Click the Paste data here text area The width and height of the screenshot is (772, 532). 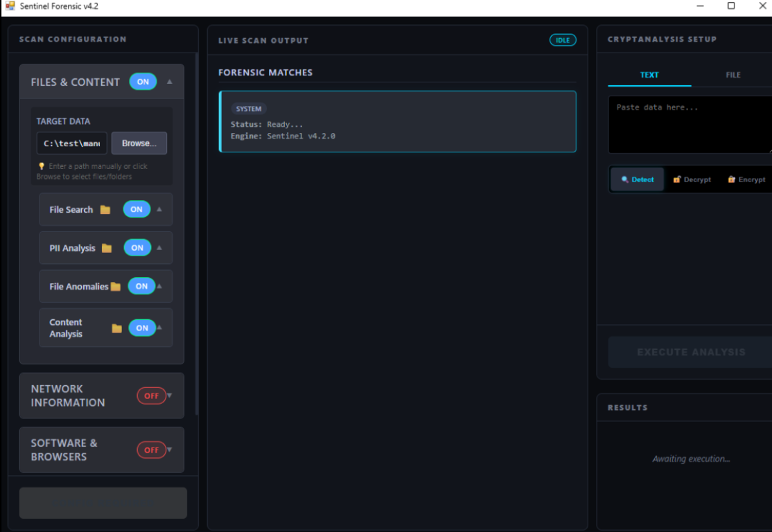pos(690,125)
